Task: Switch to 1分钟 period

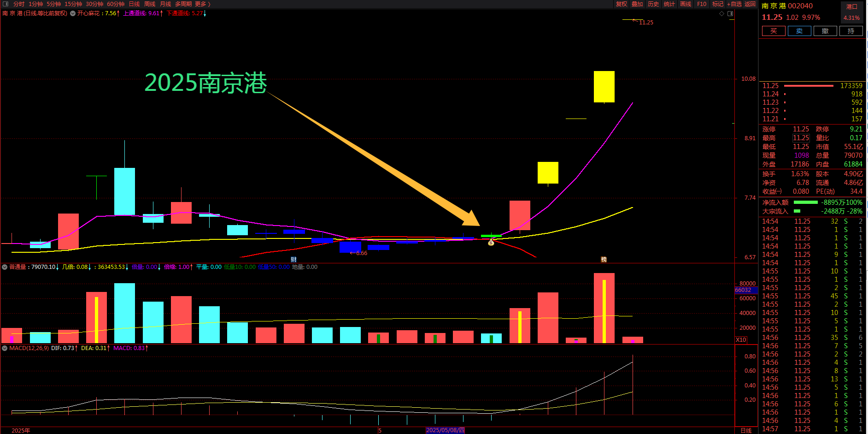Action: point(35,4)
